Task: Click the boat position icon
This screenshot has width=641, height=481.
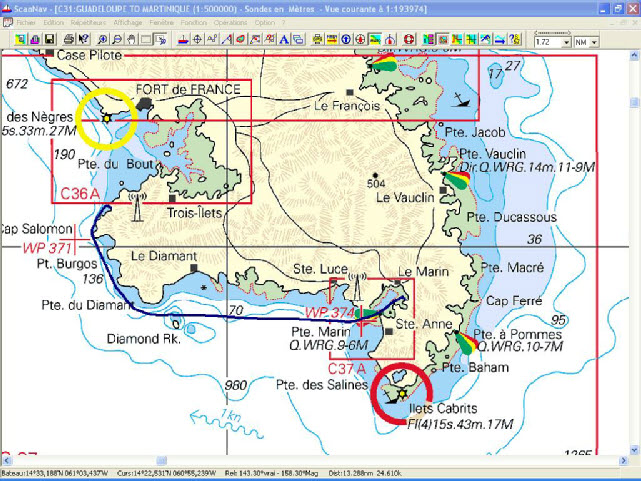Action: 183,41
